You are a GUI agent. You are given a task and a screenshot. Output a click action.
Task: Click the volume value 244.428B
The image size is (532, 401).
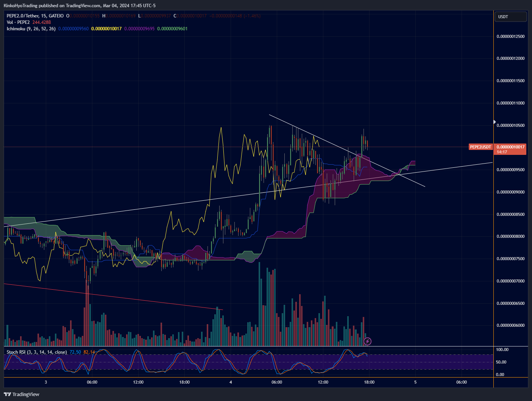point(42,22)
